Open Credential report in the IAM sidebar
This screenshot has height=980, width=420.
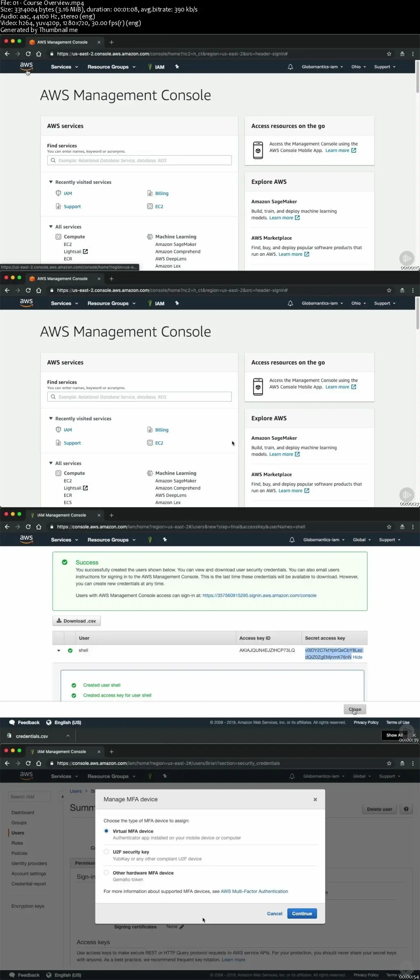point(29,884)
